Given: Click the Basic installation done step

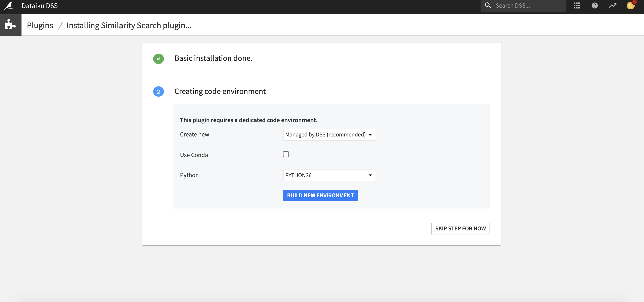Looking at the screenshot, I should tap(213, 58).
